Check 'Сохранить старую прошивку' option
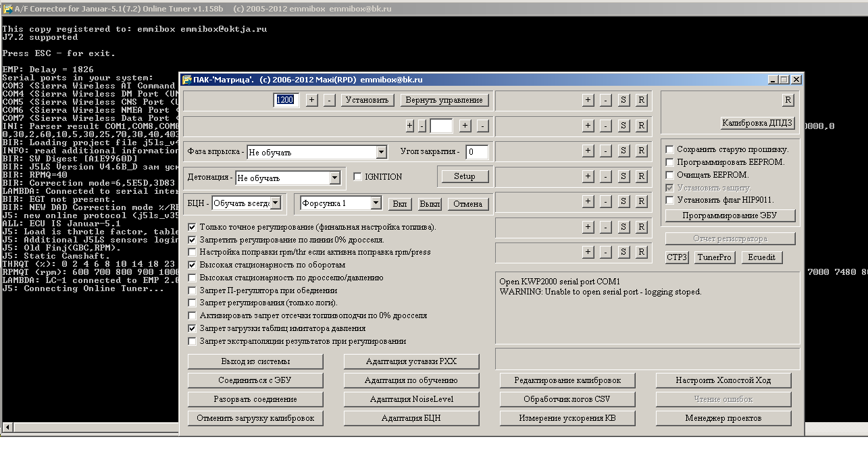The height and width of the screenshot is (462, 868). [x=669, y=149]
